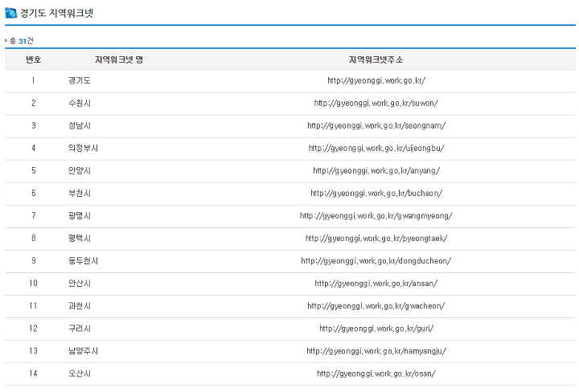The image size is (579, 392).
Task: Visit the pyeongtaek URL link
Action: coord(376,238)
